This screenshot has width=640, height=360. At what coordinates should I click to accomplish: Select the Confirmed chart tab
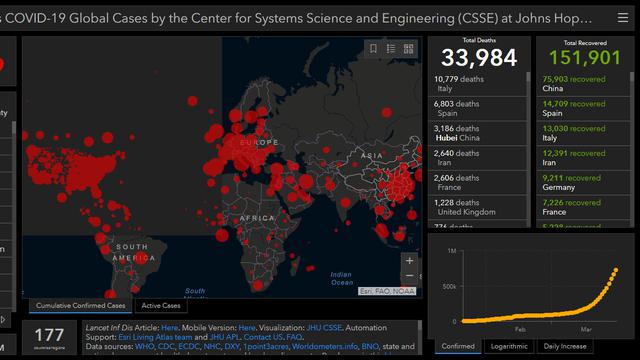click(x=458, y=346)
